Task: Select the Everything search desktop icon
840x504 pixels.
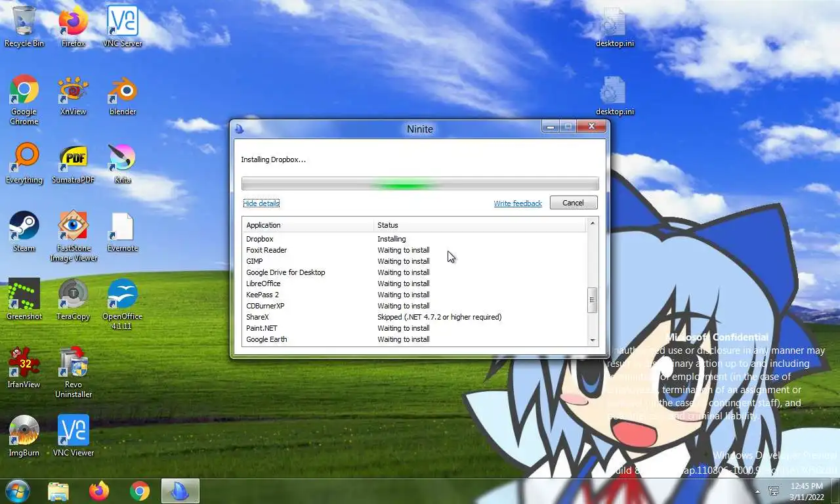Action: tap(24, 163)
